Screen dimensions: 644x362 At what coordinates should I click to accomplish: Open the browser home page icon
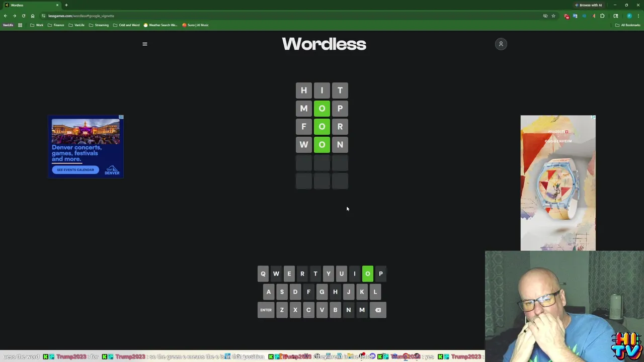click(x=33, y=16)
